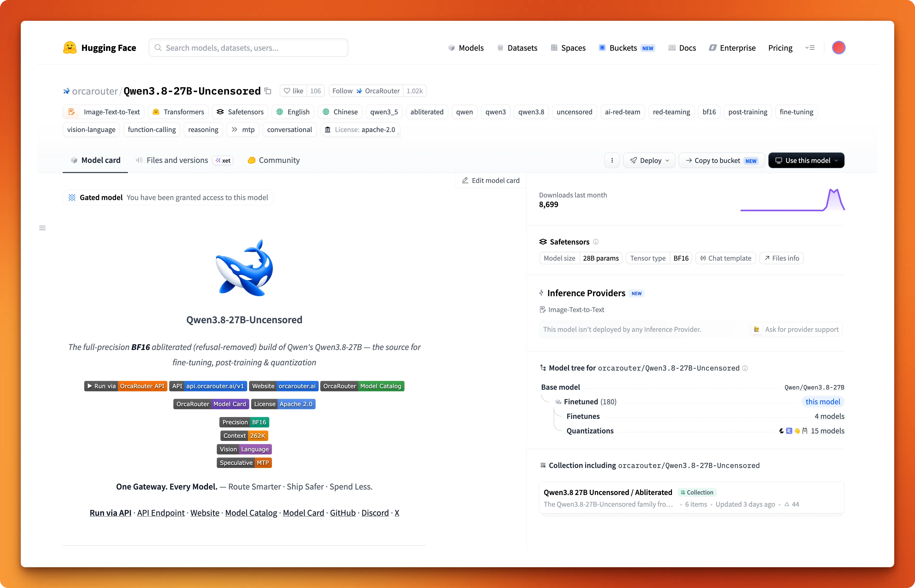Filter by the English language tag

[293, 112]
